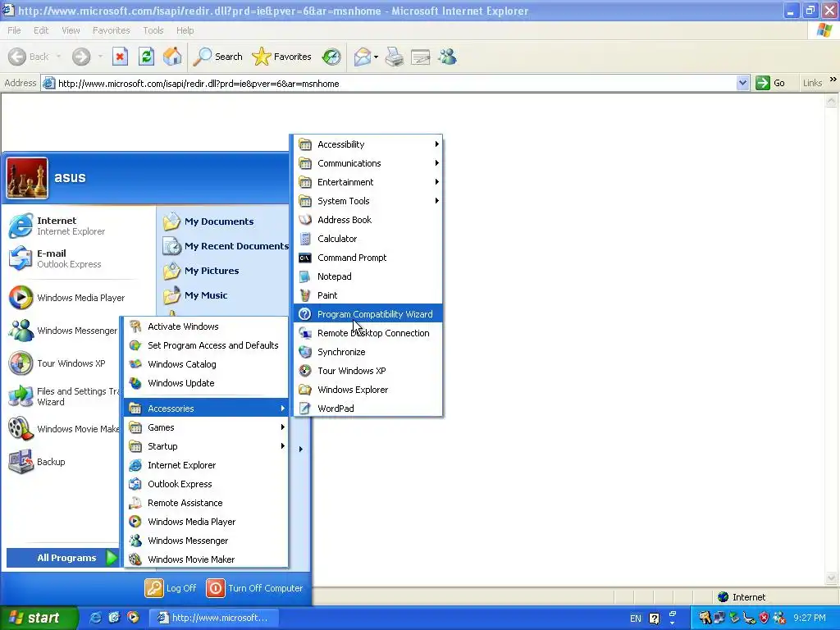This screenshot has width=840, height=630.
Task: Open Outlook Express in All Programs list
Action: 206,484
